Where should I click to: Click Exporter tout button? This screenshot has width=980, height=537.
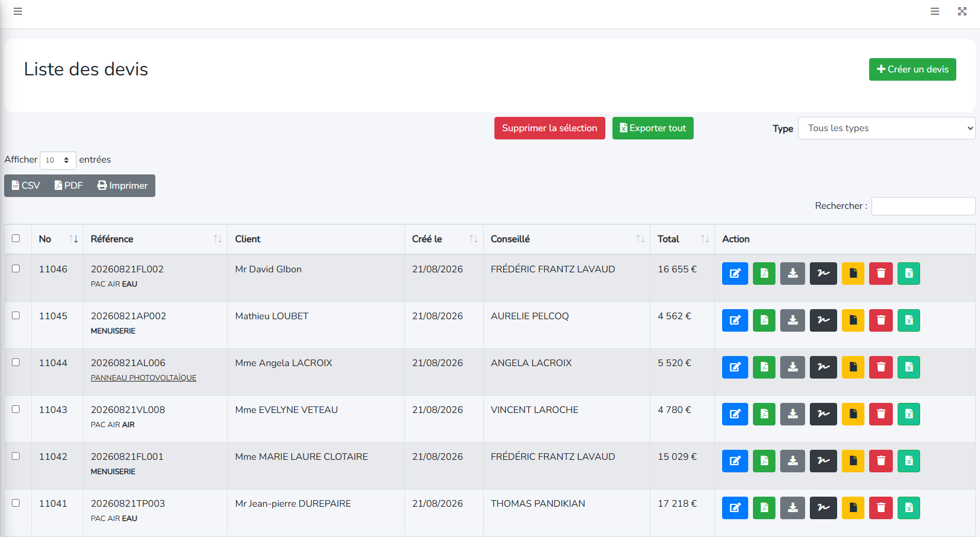click(x=653, y=128)
